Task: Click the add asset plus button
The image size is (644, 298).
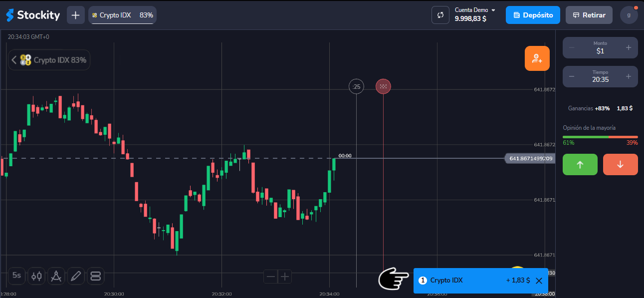Action: click(x=75, y=15)
